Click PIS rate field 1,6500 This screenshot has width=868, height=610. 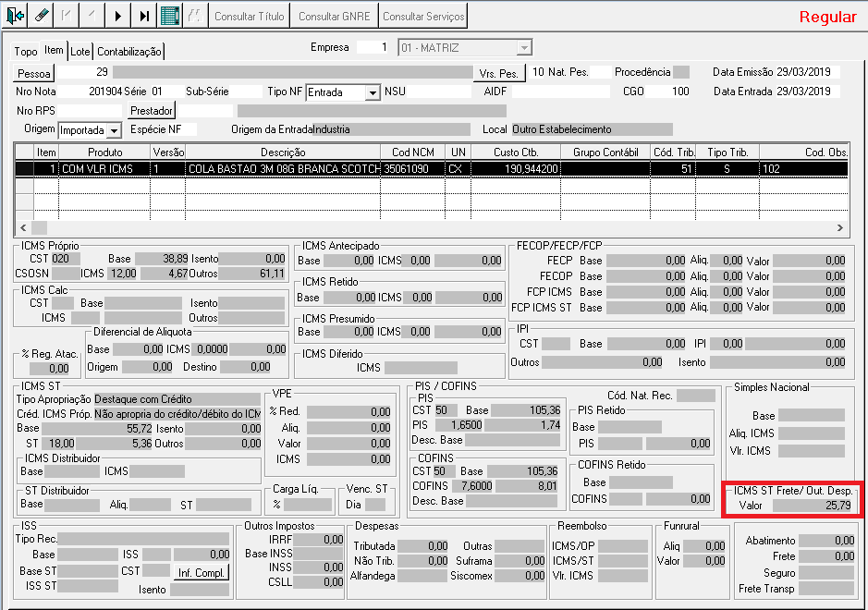click(458, 425)
